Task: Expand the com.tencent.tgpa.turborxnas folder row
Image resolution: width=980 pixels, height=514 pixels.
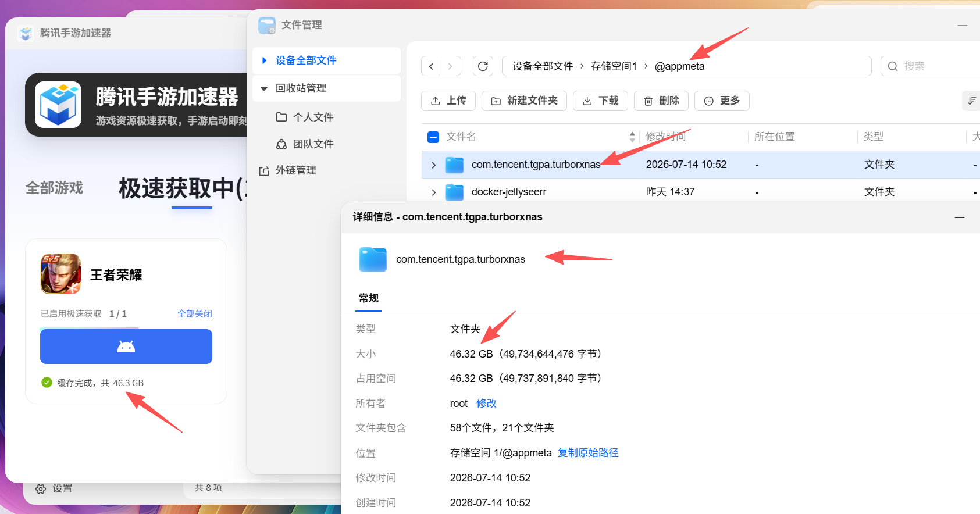Action: [433, 165]
